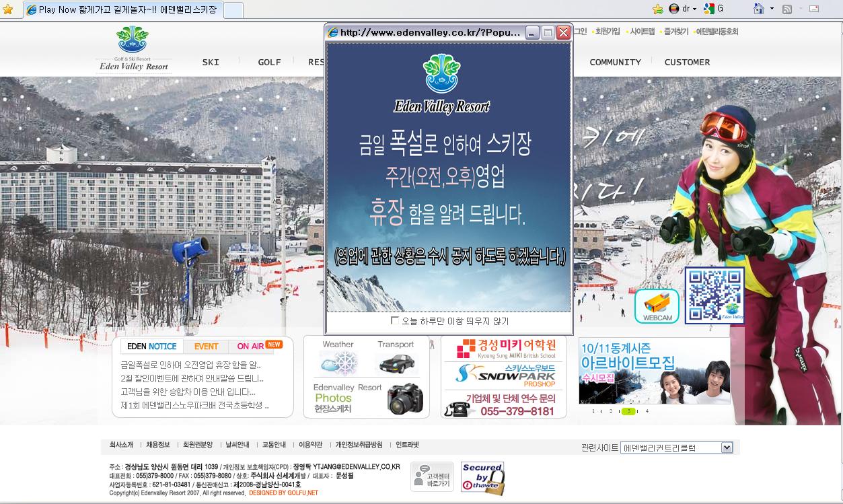Open the SKI menu
The image size is (843, 504).
[x=211, y=62]
